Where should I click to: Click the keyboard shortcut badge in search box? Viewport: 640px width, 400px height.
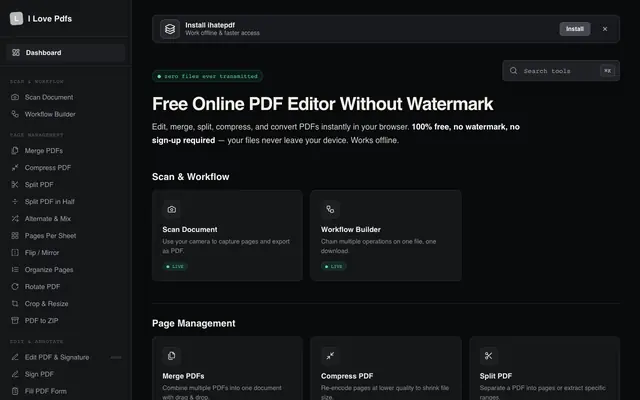click(x=607, y=71)
